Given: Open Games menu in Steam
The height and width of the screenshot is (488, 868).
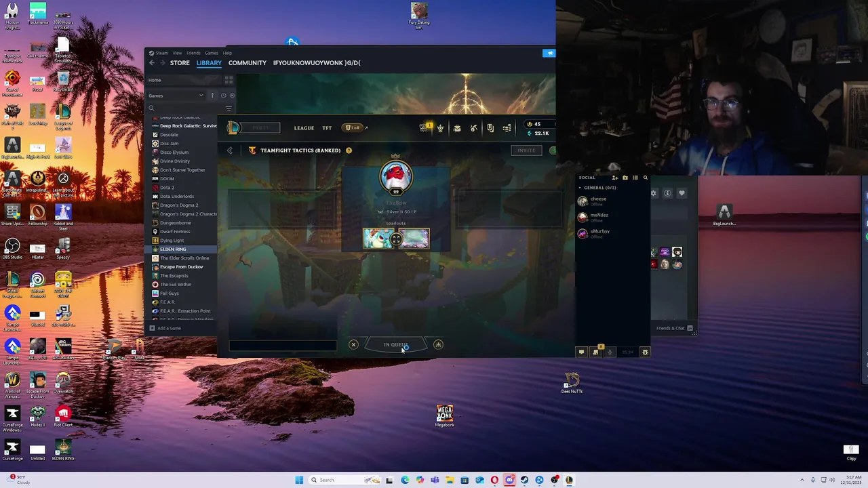Looking at the screenshot, I should [212, 53].
